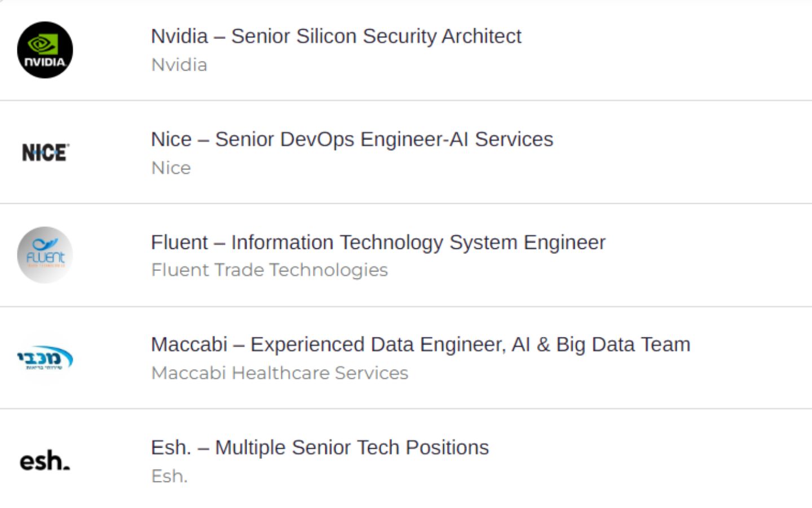Select the Fluent Trade Technologies company label
The image size is (812, 508).
(270, 270)
